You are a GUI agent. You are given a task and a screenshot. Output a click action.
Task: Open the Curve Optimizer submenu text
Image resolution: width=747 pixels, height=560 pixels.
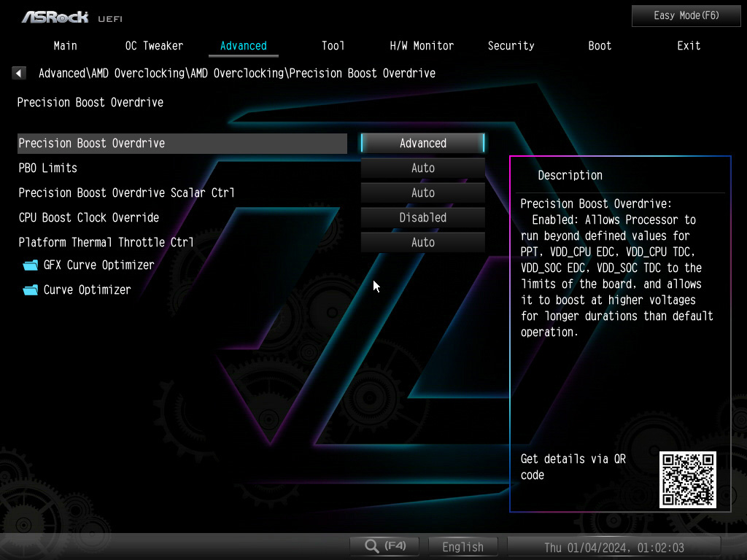pos(88,289)
